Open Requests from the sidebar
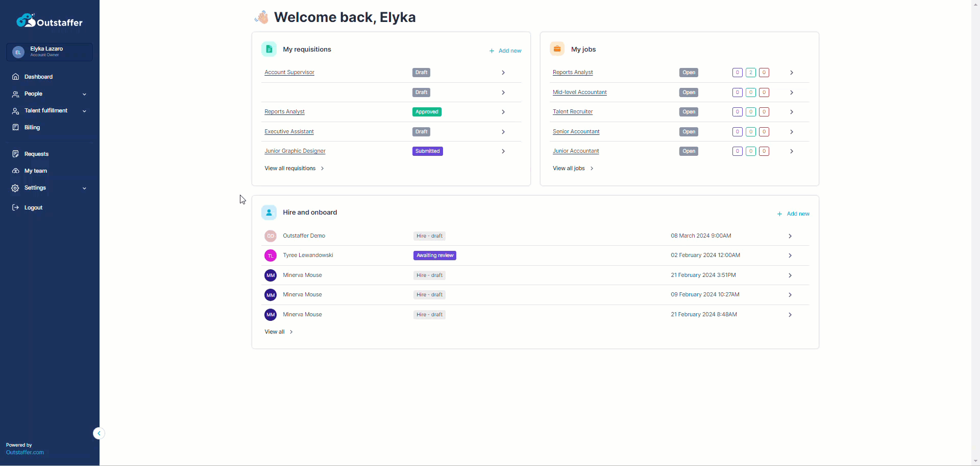The width and height of the screenshot is (980, 466). click(x=16, y=154)
